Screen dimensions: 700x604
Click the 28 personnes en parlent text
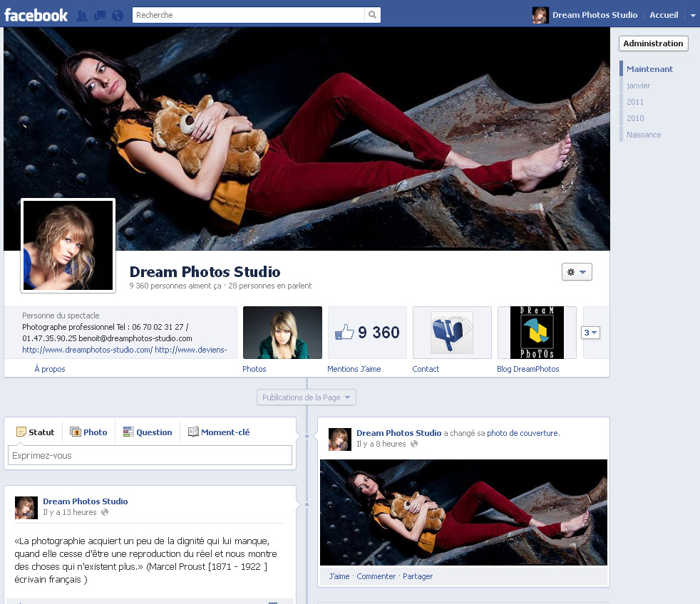(270, 286)
